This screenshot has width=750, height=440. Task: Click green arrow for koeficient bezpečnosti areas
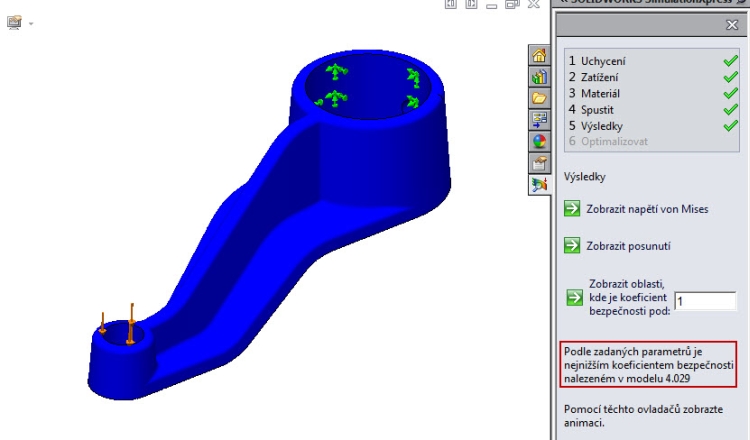(574, 297)
